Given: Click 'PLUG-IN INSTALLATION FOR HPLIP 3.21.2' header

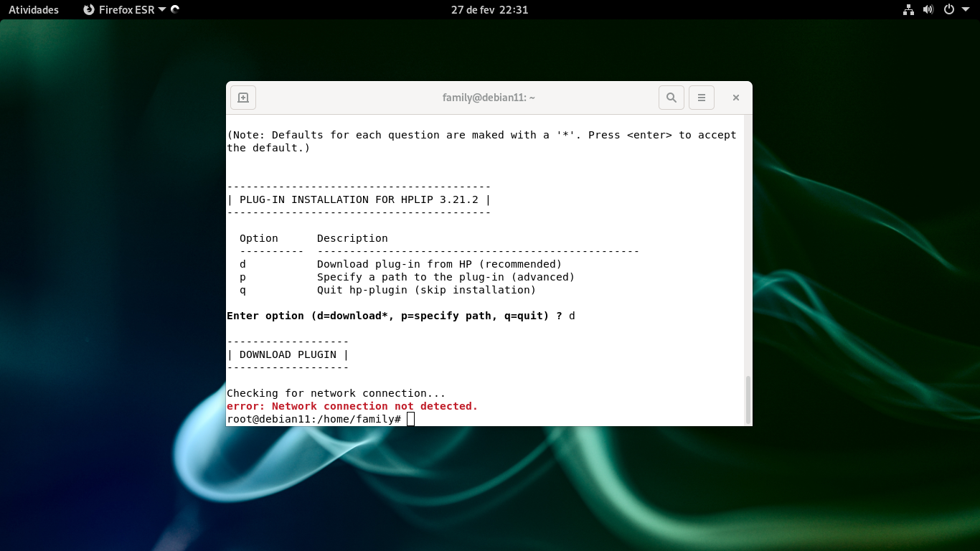Looking at the screenshot, I should click(359, 199).
